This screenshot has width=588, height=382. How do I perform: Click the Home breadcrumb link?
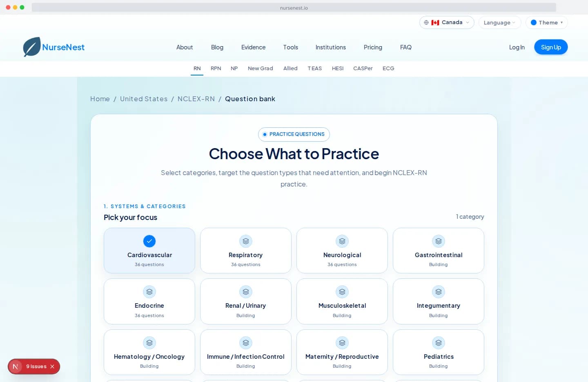pyautogui.click(x=100, y=99)
